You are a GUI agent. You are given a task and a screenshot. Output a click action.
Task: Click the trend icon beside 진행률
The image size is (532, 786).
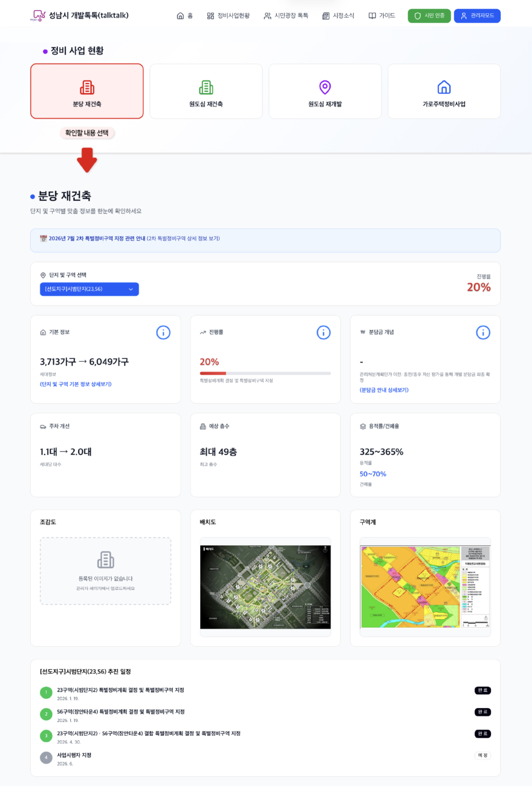click(x=203, y=332)
